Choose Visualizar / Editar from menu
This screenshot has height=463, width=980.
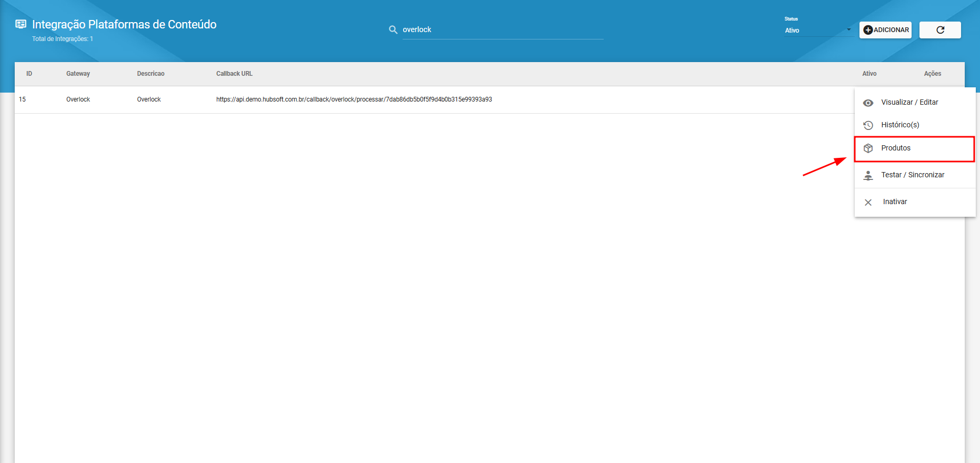pyautogui.click(x=915, y=102)
